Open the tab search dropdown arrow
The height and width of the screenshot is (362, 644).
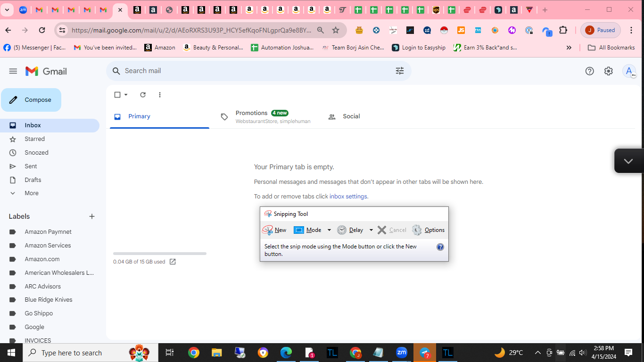pos(7,10)
